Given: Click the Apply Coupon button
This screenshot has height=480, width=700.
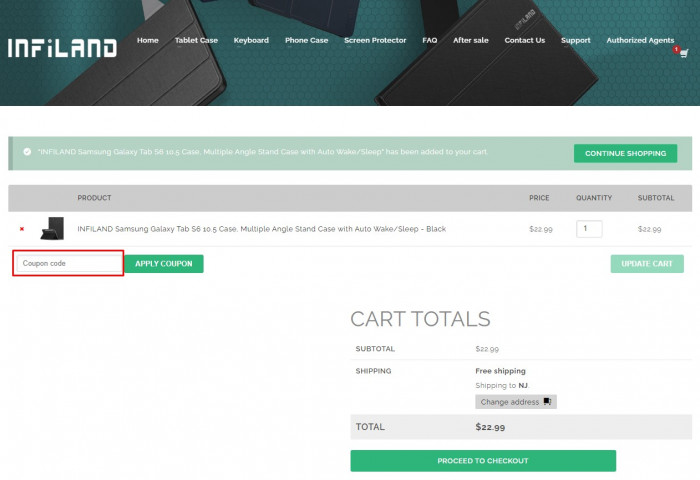Looking at the screenshot, I should tap(164, 263).
